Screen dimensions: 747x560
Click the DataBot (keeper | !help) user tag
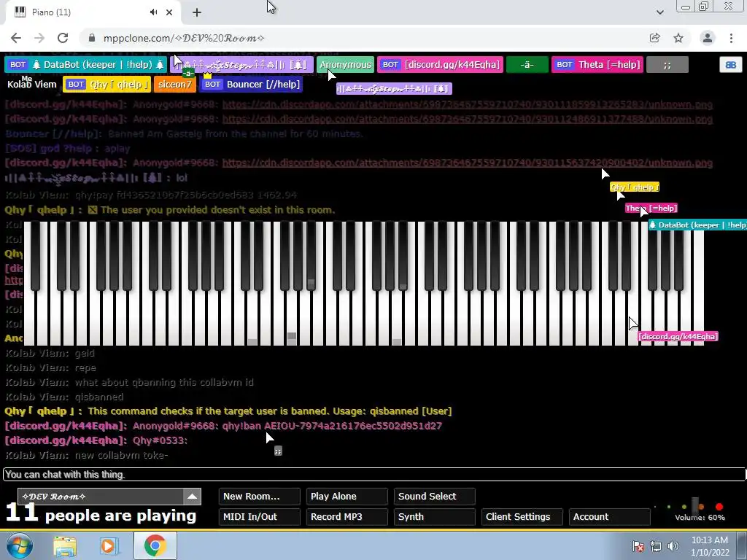(x=86, y=65)
